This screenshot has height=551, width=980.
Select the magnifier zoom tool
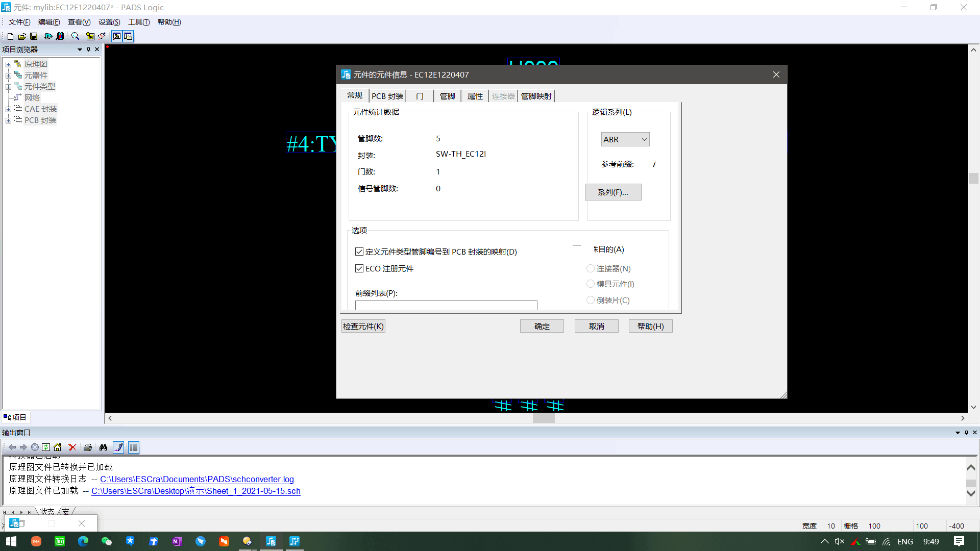pyautogui.click(x=75, y=36)
